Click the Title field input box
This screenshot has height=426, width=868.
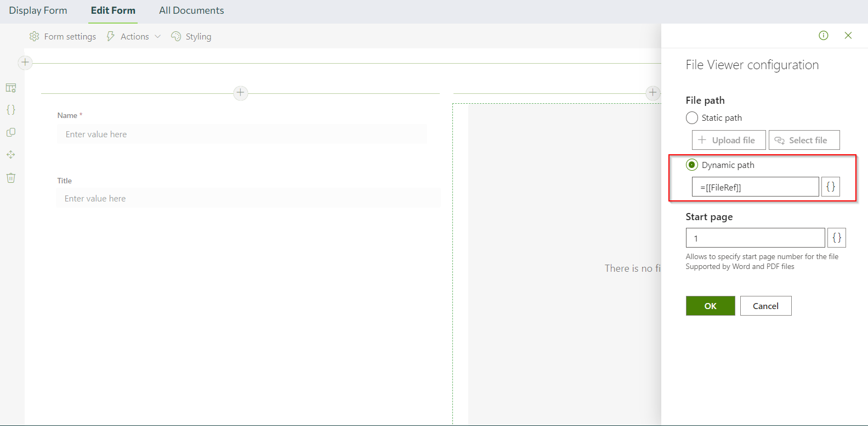(248, 198)
